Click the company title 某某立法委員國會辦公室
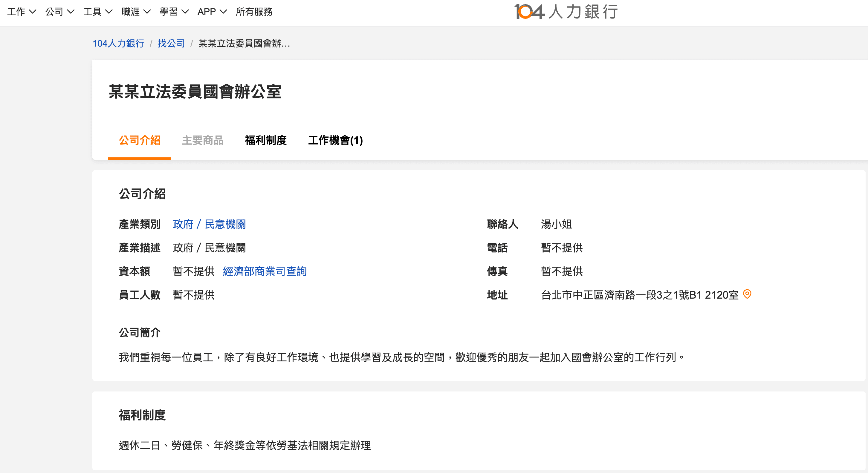Screen dimensions: 868x473 (195, 92)
